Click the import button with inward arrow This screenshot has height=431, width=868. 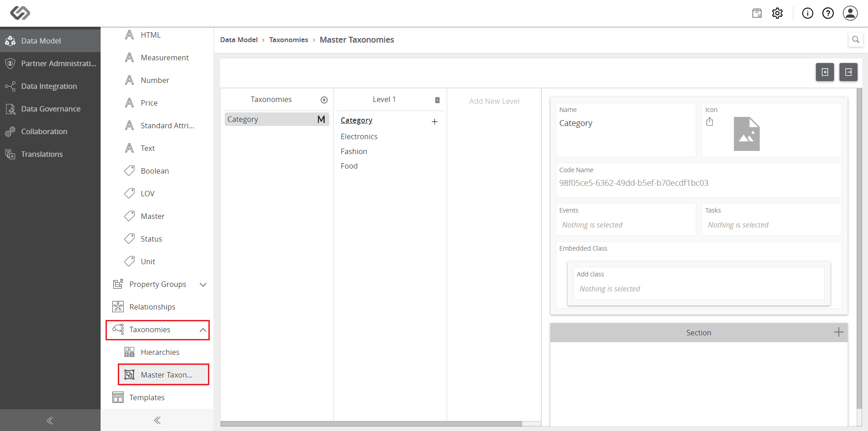click(825, 72)
